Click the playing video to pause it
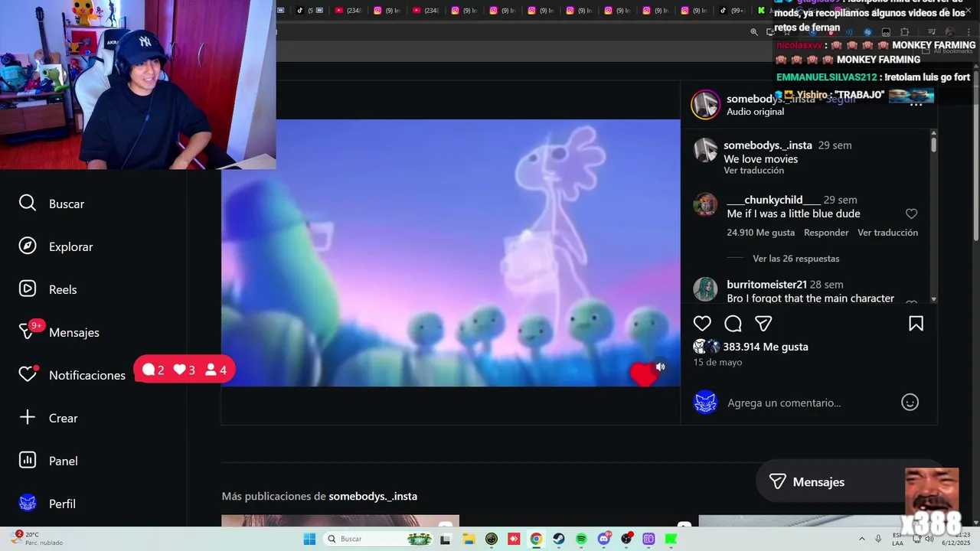The width and height of the screenshot is (980, 551). click(451, 253)
